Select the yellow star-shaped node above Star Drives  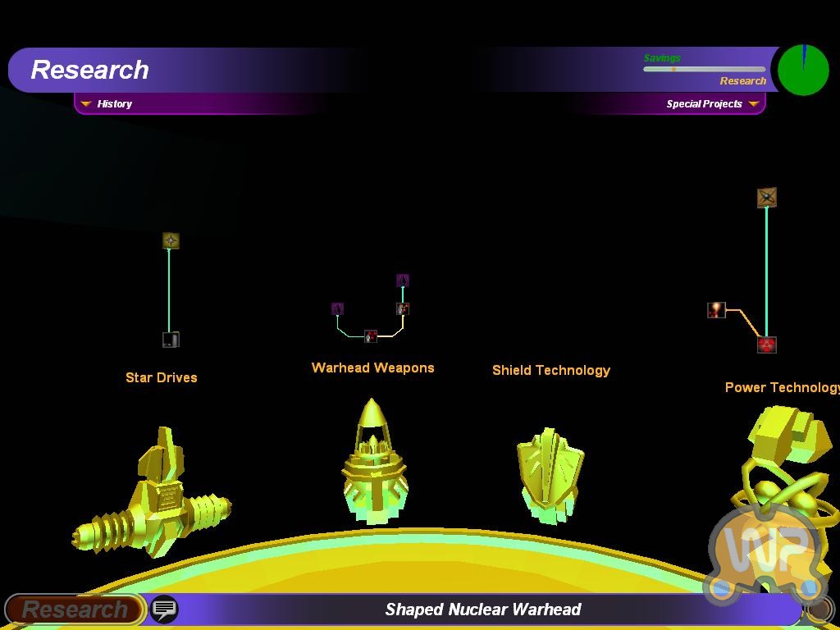[x=171, y=240]
